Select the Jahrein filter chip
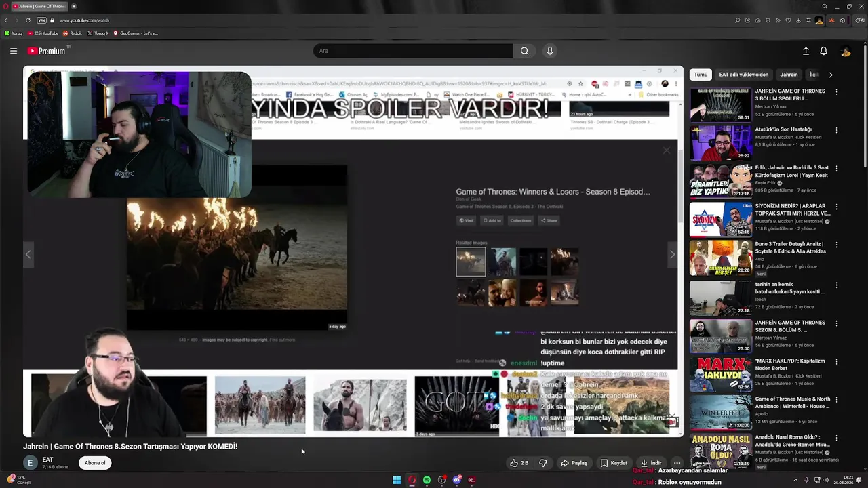Viewport: 868px width, 488px height. [789, 75]
